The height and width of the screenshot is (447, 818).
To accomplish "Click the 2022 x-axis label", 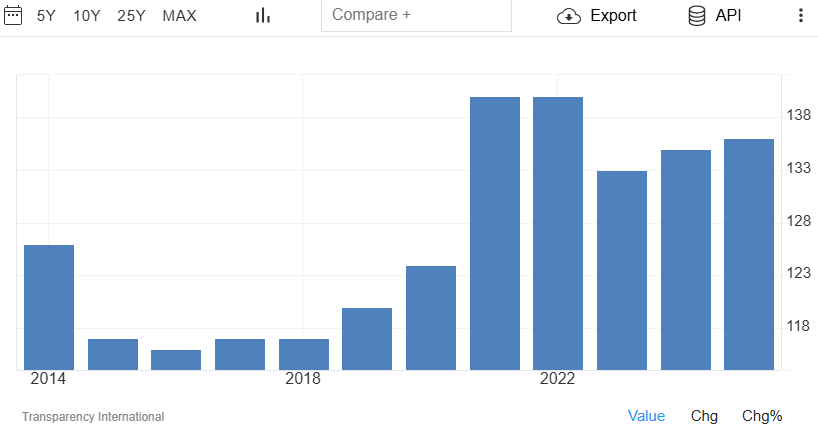I will coord(557,378).
